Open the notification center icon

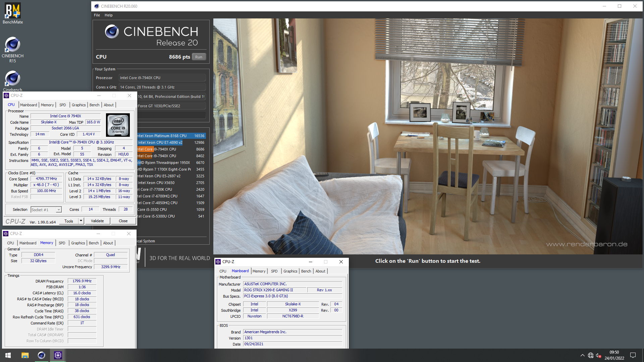click(x=633, y=355)
